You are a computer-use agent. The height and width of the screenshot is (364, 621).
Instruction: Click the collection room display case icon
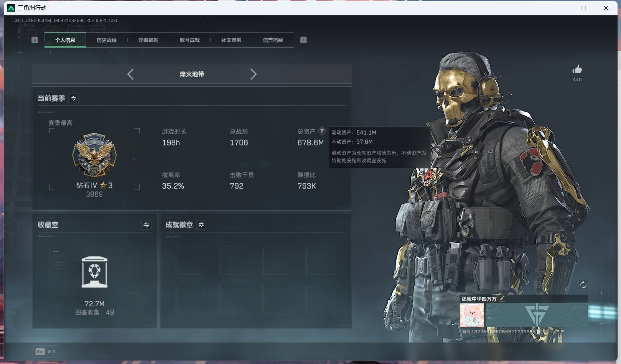94,272
